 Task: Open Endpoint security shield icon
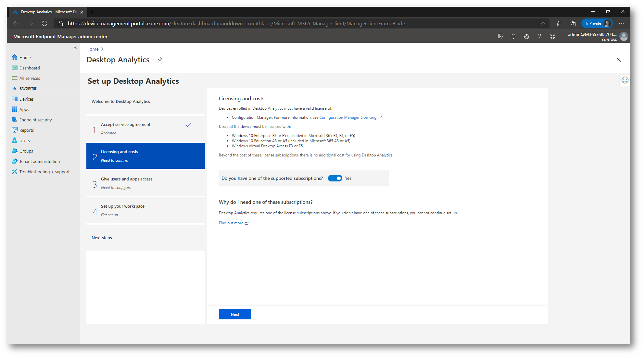coord(15,120)
